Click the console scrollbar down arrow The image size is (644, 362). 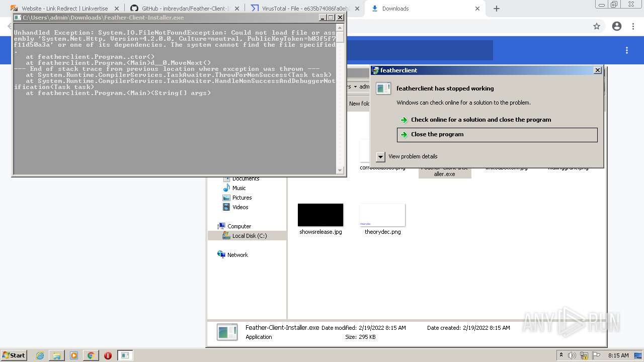pos(341,170)
